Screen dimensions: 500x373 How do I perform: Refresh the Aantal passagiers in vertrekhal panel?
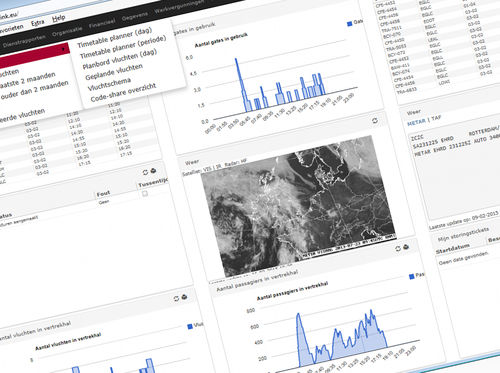point(398,249)
